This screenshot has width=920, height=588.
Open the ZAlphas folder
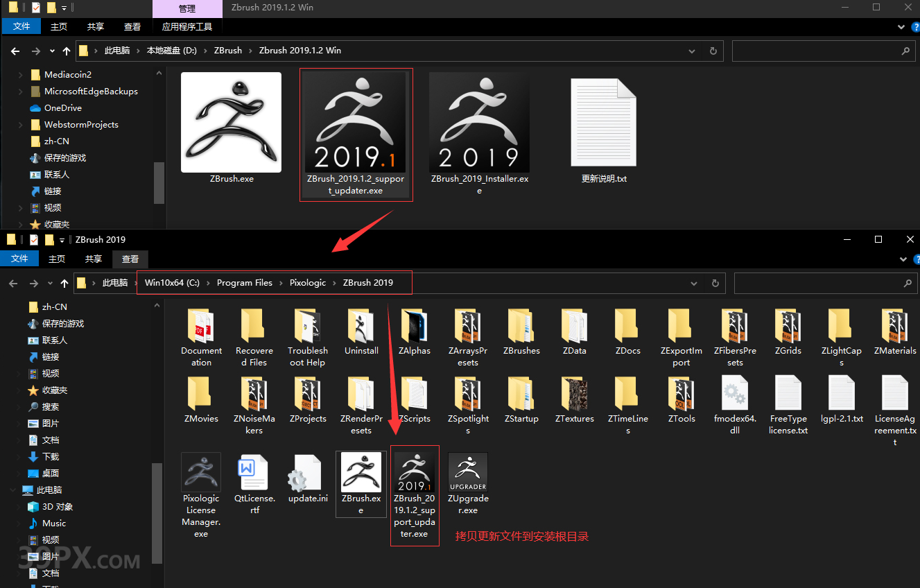(x=414, y=332)
